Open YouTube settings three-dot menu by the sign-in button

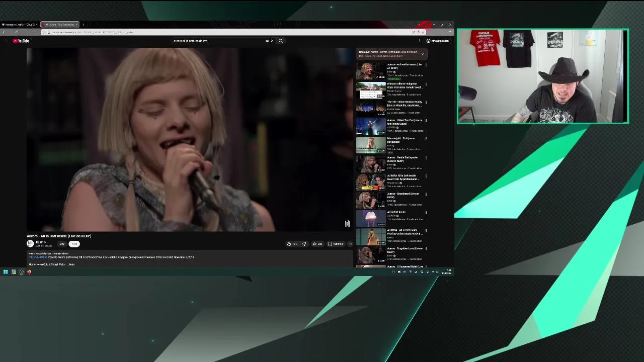point(419,41)
